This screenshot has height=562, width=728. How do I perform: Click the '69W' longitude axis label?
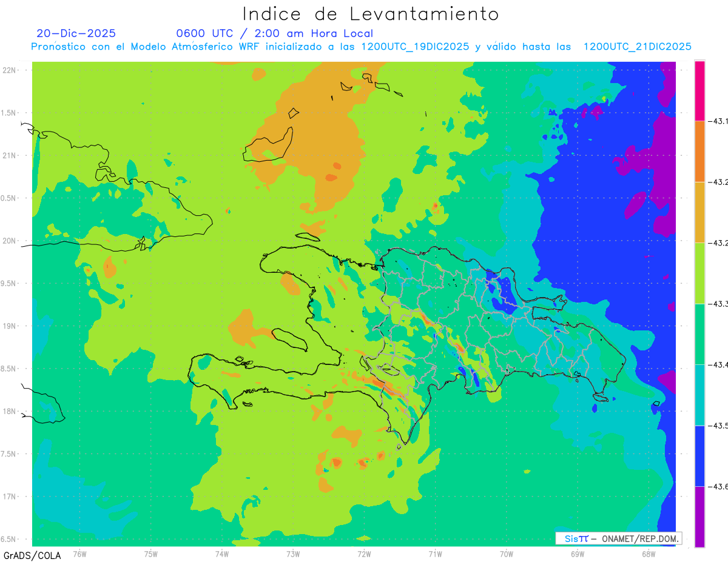[x=577, y=554]
